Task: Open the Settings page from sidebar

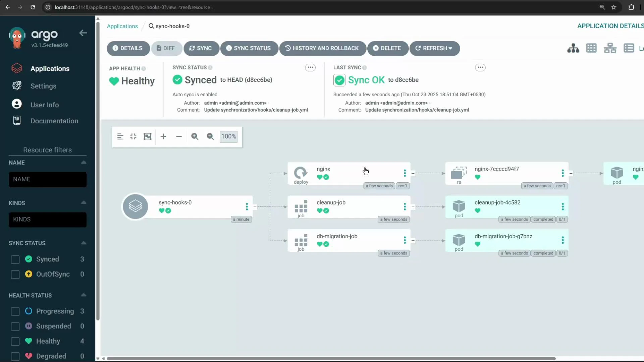Action: pos(43,86)
